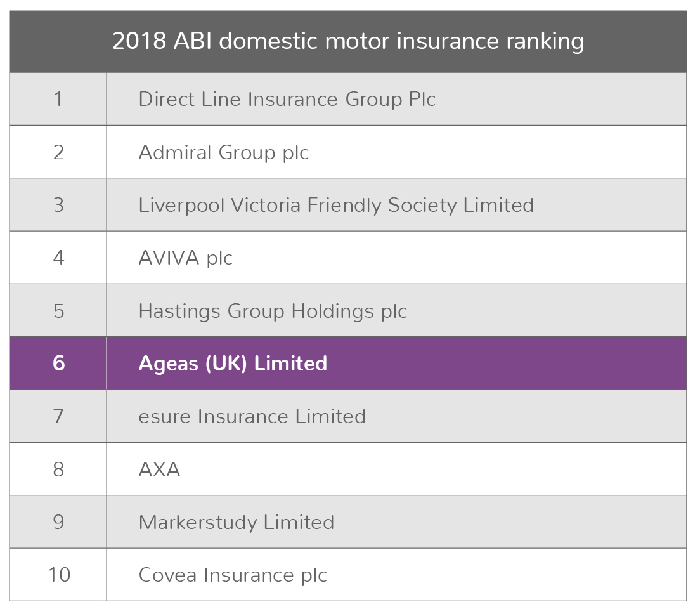700x616 pixels.
Task: Click the Admiral Group plc entry
Action: point(224,153)
